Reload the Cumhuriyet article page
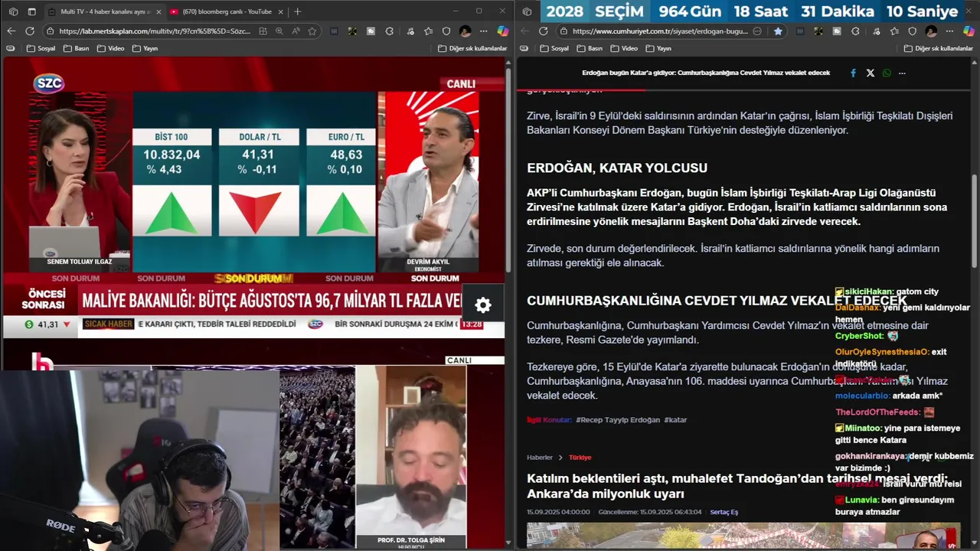 (543, 31)
